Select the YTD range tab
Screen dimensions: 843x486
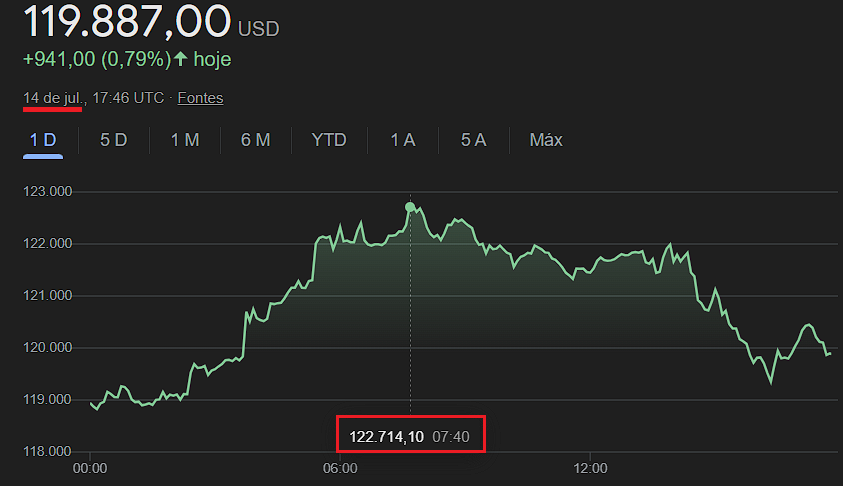pos(329,140)
